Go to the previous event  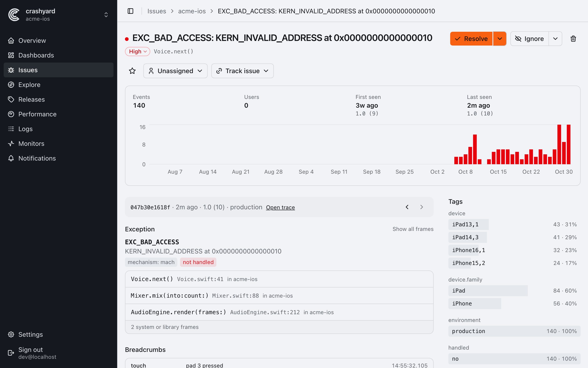(407, 207)
